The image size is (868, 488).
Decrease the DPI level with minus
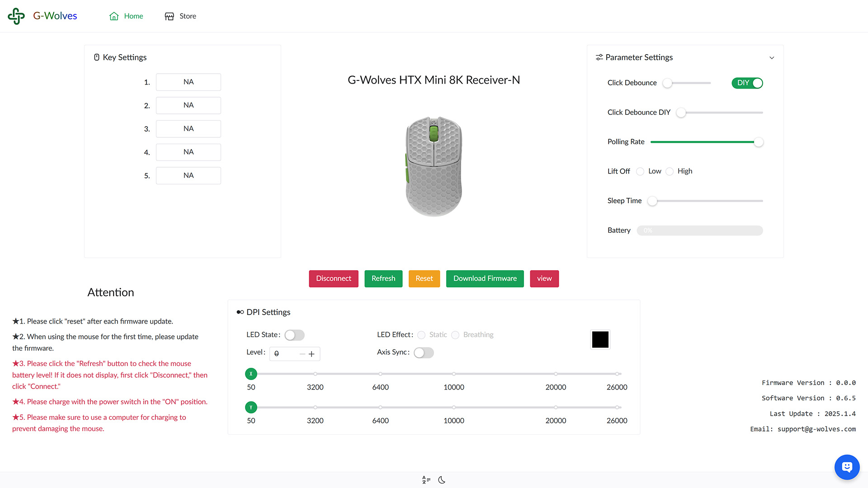pos(302,354)
